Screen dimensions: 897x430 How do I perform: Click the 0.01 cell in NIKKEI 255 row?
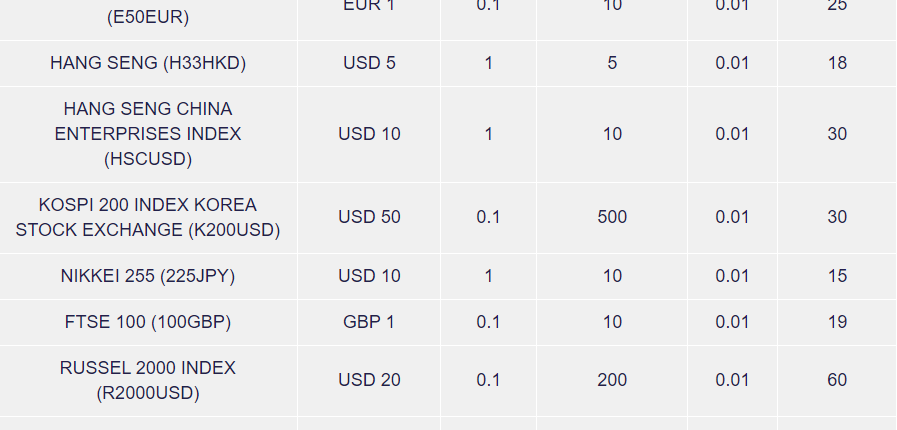(732, 276)
